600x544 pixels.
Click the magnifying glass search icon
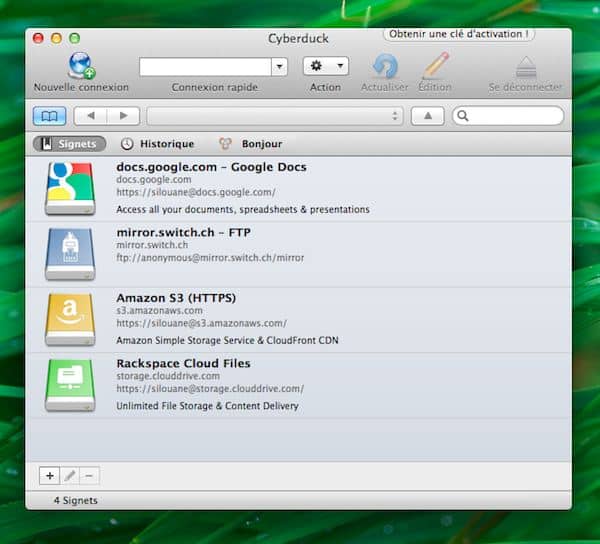pos(463,116)
